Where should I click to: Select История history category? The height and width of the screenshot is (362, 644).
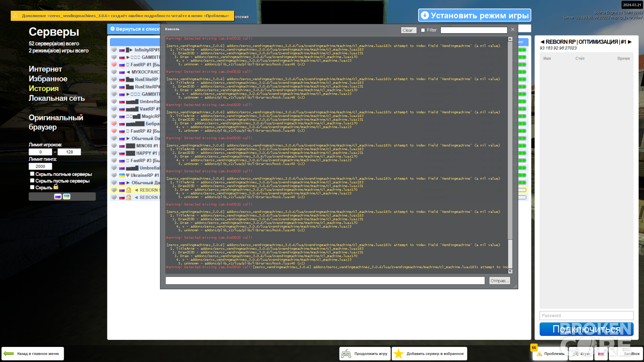pos(44,88)
